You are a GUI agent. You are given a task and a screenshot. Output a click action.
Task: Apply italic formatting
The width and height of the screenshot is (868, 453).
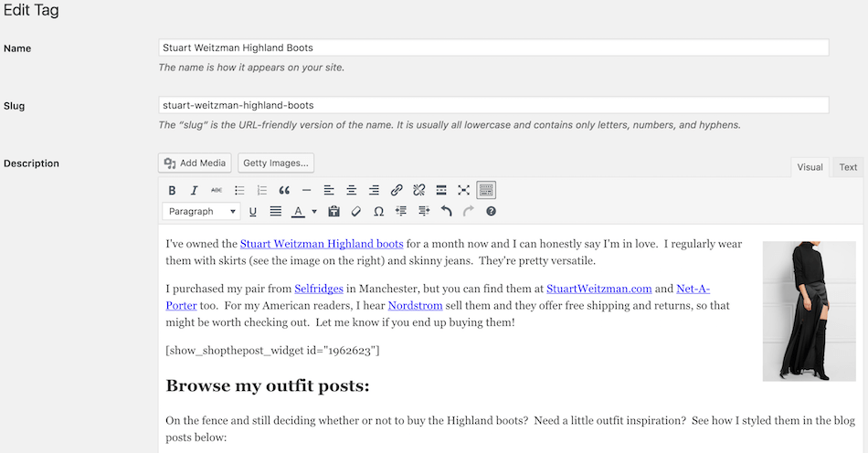click(194, 190)
